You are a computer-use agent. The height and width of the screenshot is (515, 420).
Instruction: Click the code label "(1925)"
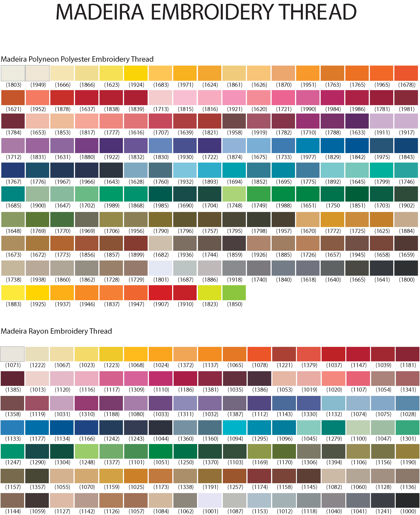[38, 304]
